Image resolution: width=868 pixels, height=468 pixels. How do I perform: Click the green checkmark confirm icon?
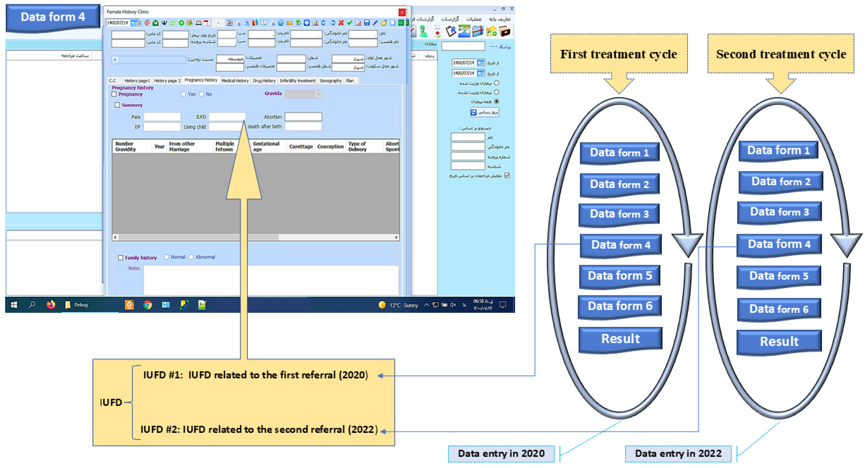tap(349, 23)
